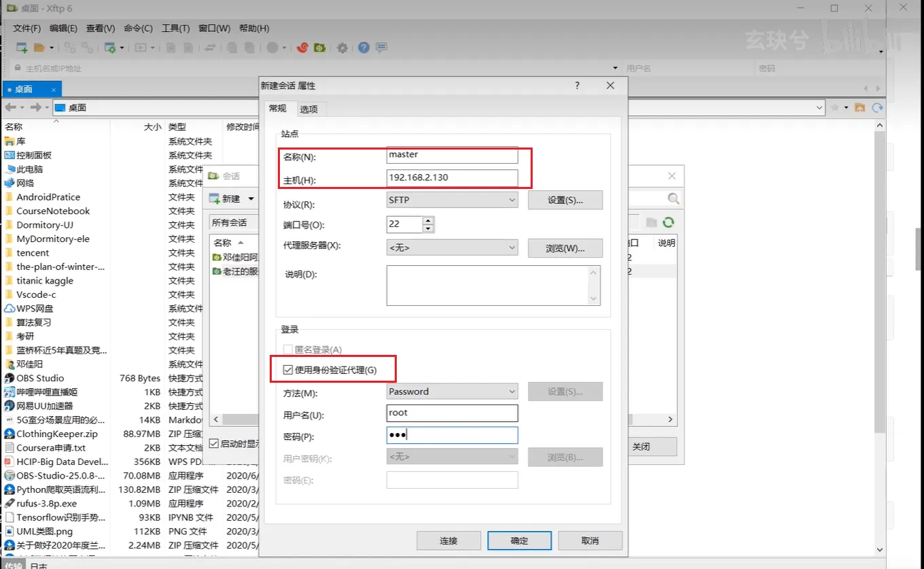Screen dimensions: 924x569
Task: Open the 工具(T) menu
Action: (175, 29)
